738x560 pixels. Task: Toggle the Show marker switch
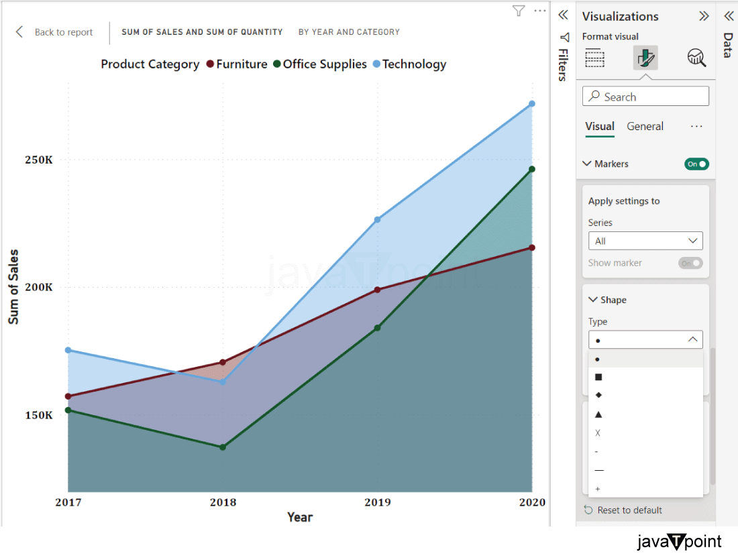click(x=690, y=263)
